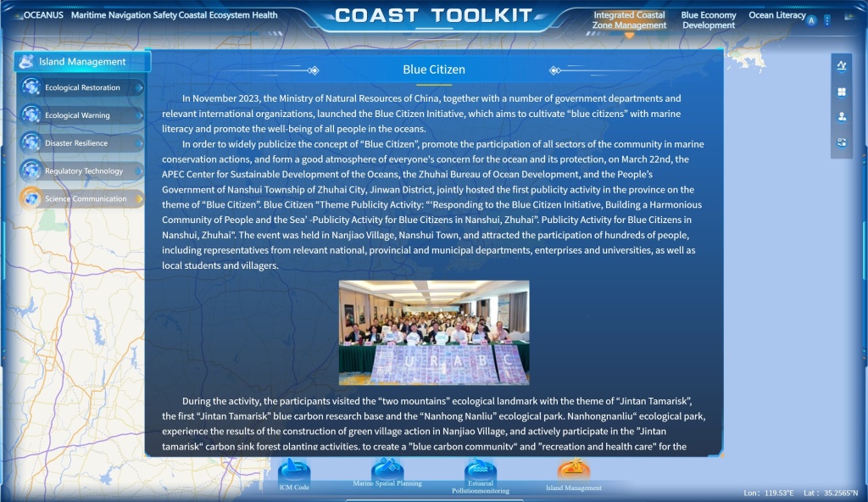This screenshot has height=502, width=868.
Task: Expand the Disaster Resilience arrow
Action: (x=139, y=143)
